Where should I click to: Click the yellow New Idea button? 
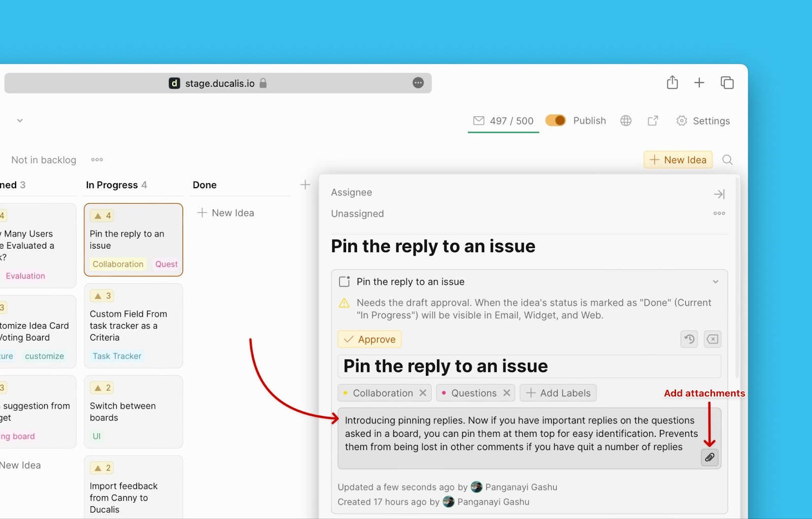(678, 160)
